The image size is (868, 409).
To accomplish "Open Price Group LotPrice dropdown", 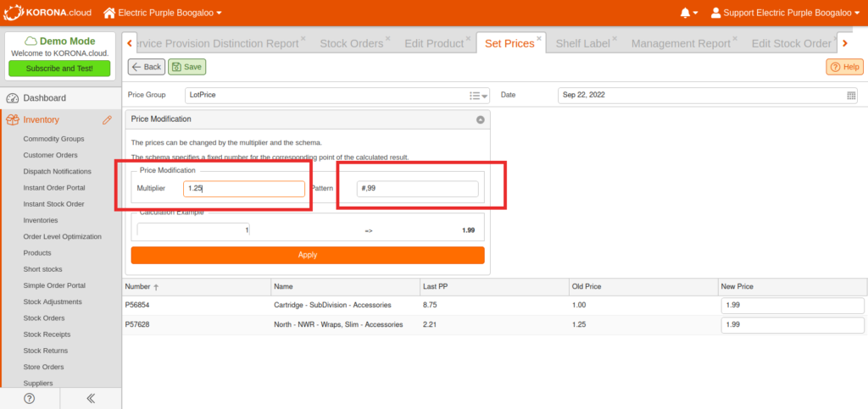I will point(479,96).
